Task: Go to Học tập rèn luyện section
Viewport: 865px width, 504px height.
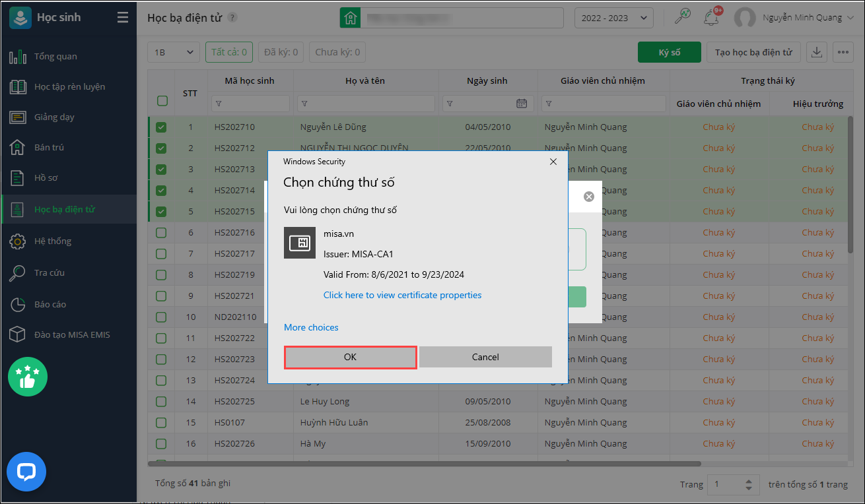Action: pyautogui.click(x=69, y=87)
